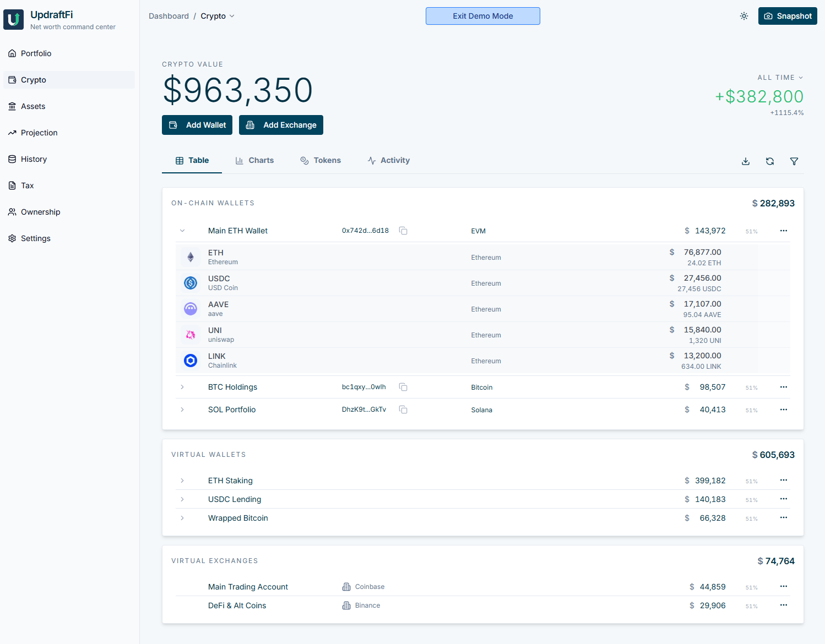Select the Tax section icon in sidebar
Viewport: 825px width, 644px height.
[x=12, y=185]
